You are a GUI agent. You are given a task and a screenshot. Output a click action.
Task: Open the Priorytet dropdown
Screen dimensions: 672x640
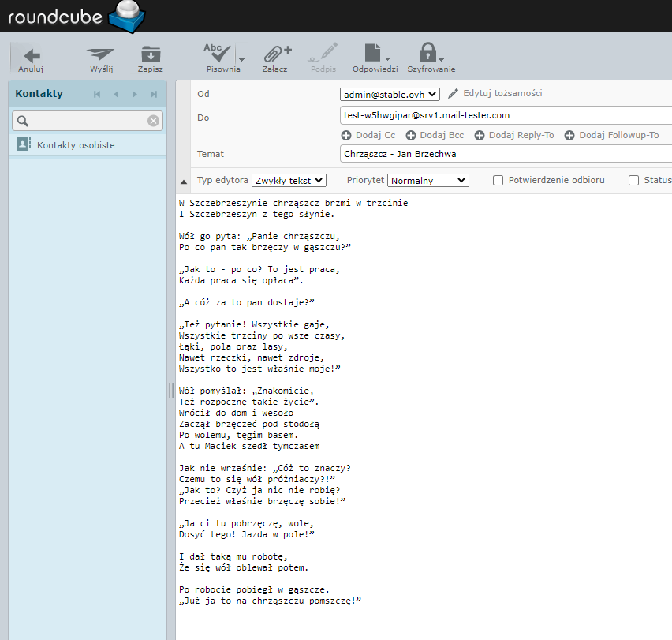click(427, 180)
